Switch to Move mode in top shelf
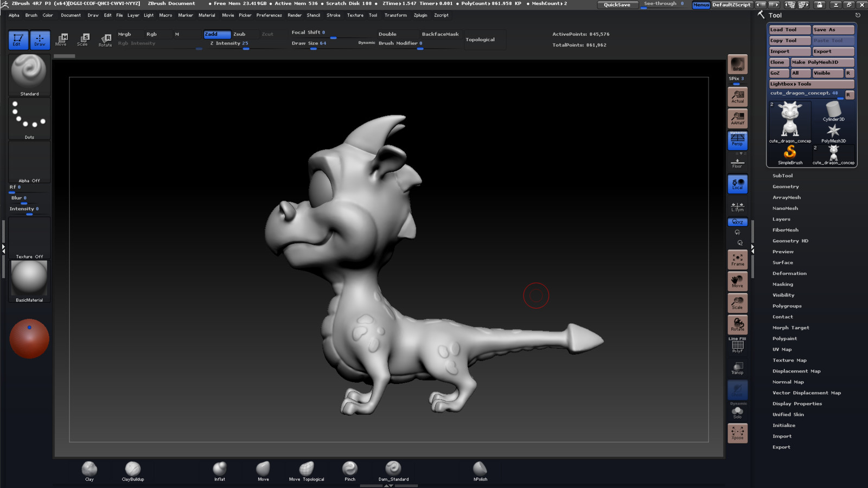The width and height of the screenshot is (868, 488). [61, 40]
